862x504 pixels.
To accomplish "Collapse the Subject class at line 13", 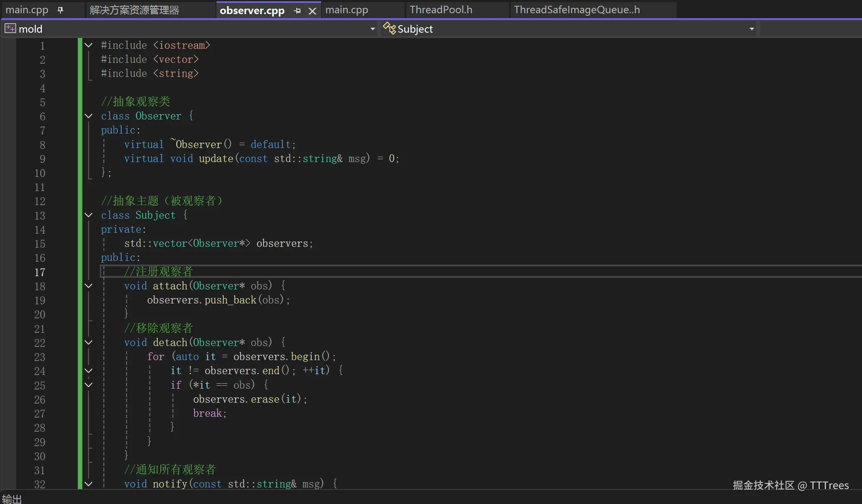I will coord(89,215).
